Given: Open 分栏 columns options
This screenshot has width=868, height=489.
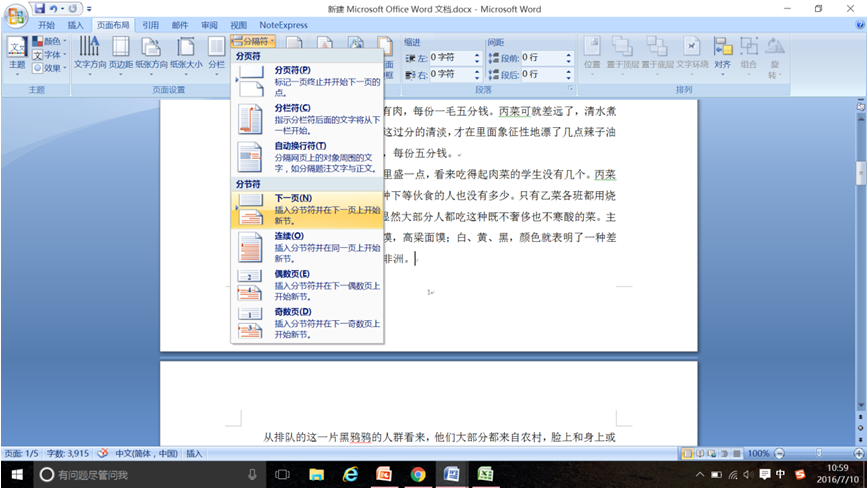Looking at the screenshot, I should tap(216, 57).
